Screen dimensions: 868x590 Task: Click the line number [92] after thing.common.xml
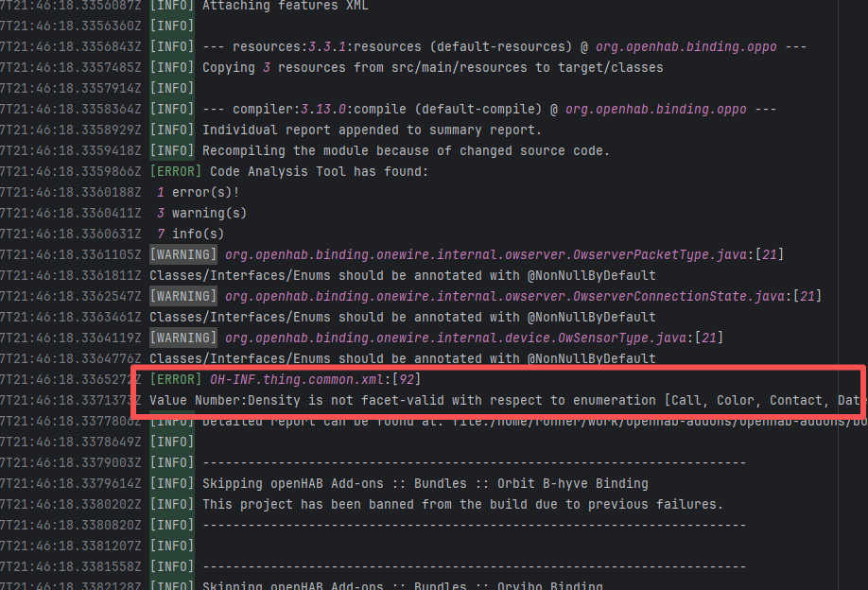tap(406, 380)
